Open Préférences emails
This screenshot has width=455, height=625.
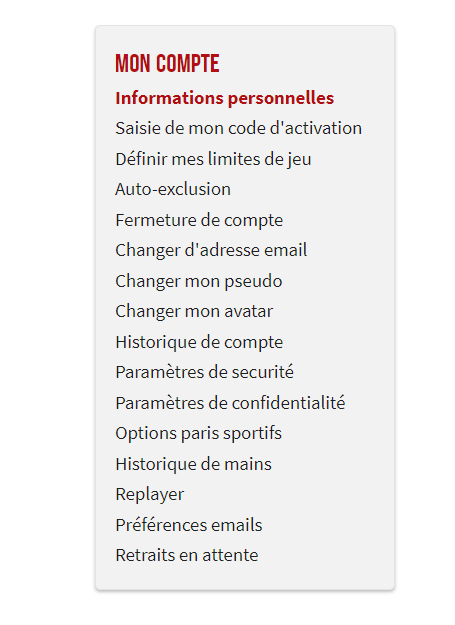pyautogui.click(x=189, y=525)
